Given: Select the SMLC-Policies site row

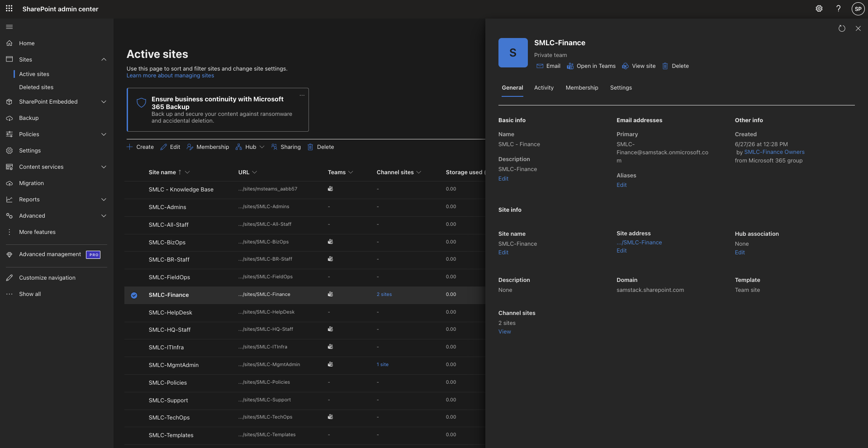Looking at the screenshot, I should [304, 383].
